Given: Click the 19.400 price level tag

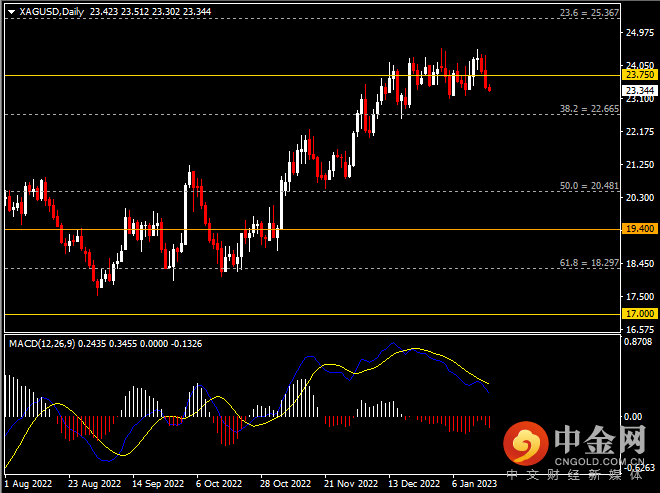Looking at the screenshot, I should (638, 229).
